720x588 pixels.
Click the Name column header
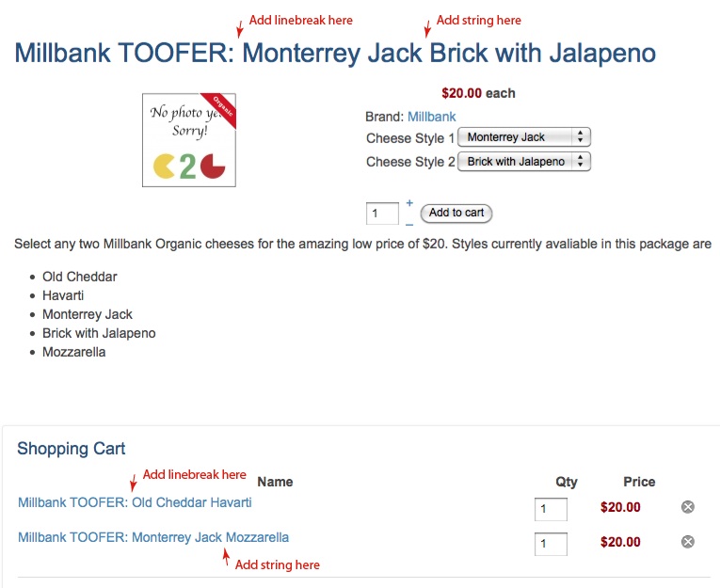(275, 482)
